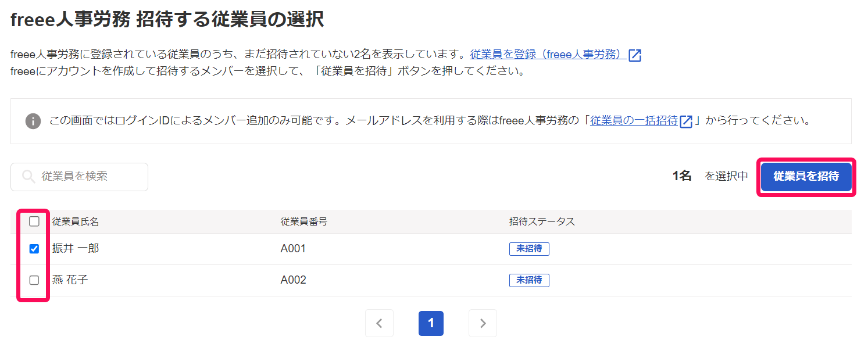Click the info circle icon in notice box
868x347 pixels.
tap(33, 121)
